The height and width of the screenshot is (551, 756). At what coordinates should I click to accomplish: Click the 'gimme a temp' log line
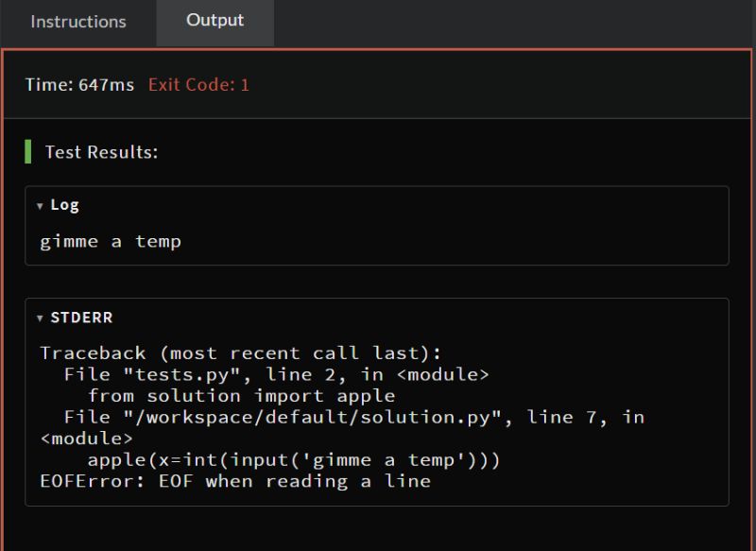111,241
